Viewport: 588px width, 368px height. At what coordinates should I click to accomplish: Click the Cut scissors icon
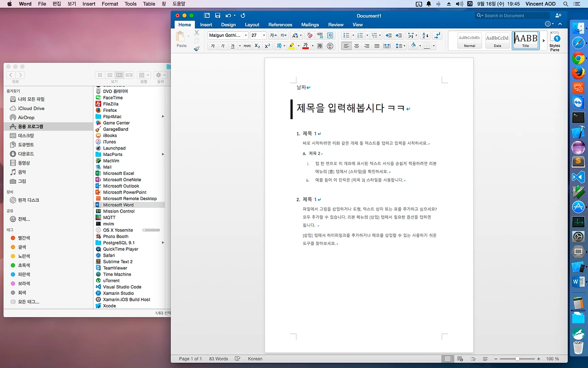[197, 33]
